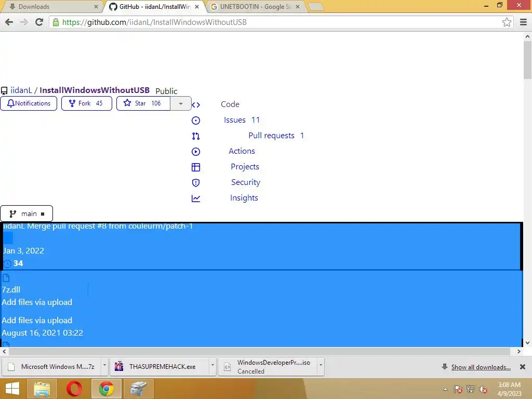532x399 pixels.
Task: Open the Projects tab
Action: tap(245, 167)
